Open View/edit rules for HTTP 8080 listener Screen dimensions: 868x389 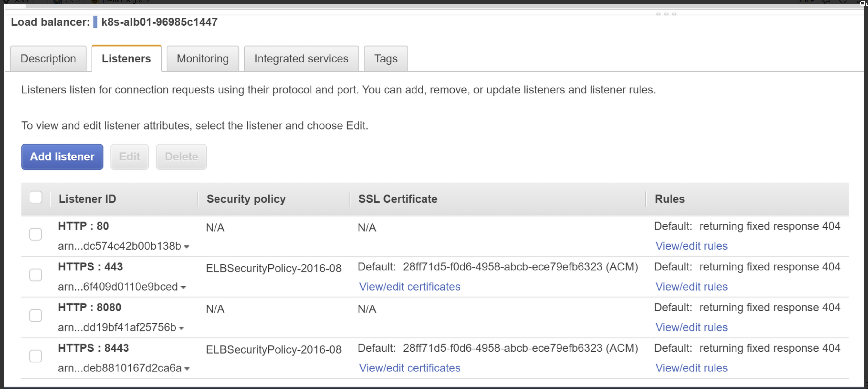691,327
